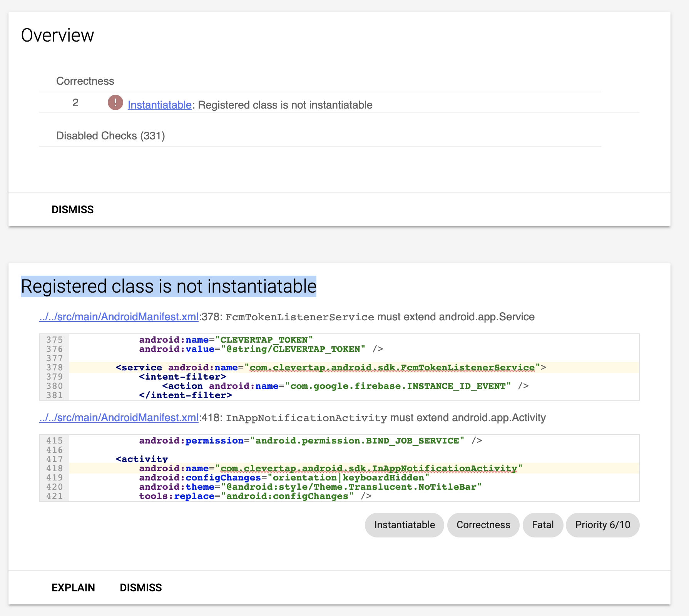689x616 pixels.
Task: Click the red error icon next to Instantiatable
Action: [115, 103]
